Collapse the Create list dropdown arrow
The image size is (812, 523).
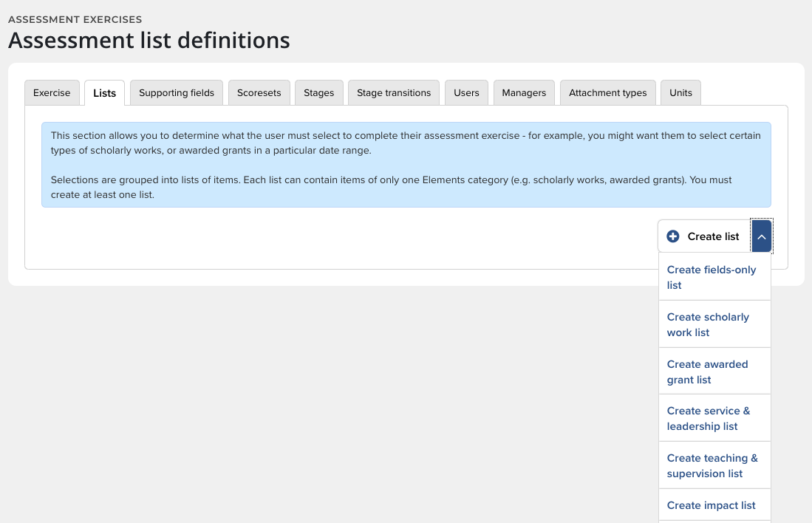coord(761,236)
